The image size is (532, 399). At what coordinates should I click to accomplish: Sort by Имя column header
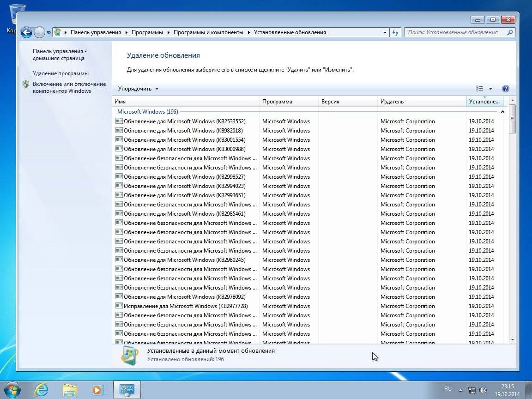186,102
